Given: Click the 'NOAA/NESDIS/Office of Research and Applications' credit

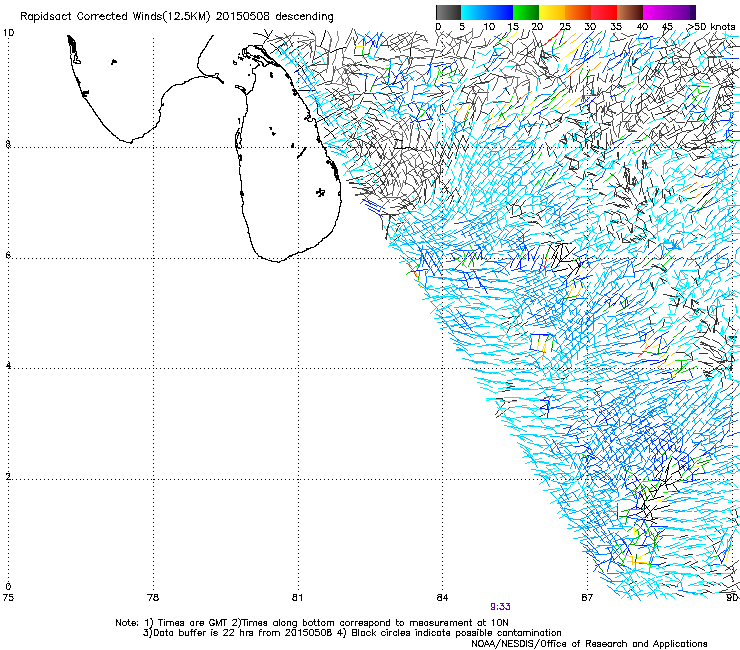Looking at the screenshot, I should click(x=589, y=644).
